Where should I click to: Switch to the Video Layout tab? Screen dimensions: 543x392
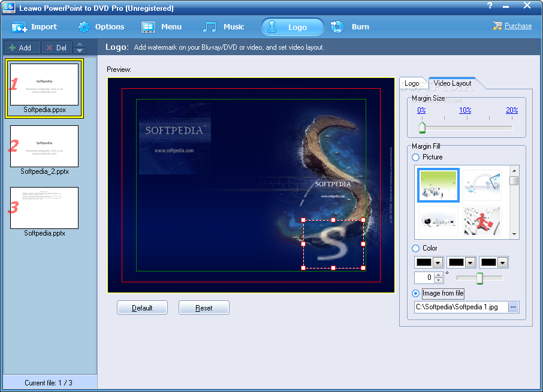(452, 83)
